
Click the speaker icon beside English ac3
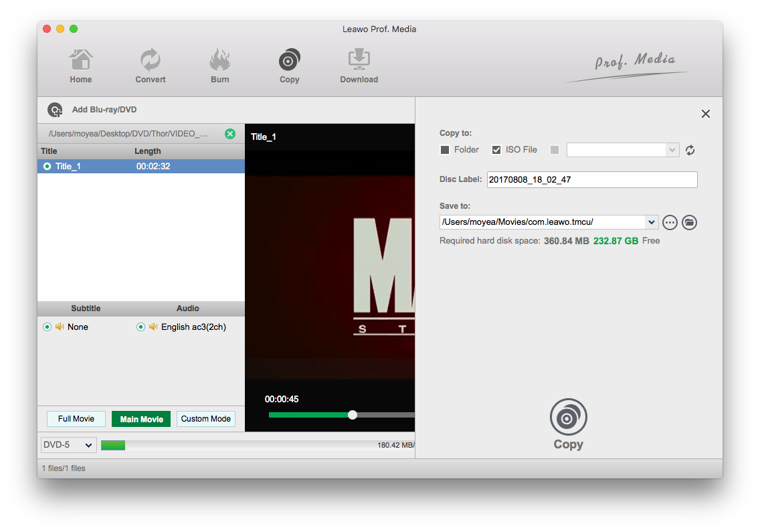click(x=153, y=327)
